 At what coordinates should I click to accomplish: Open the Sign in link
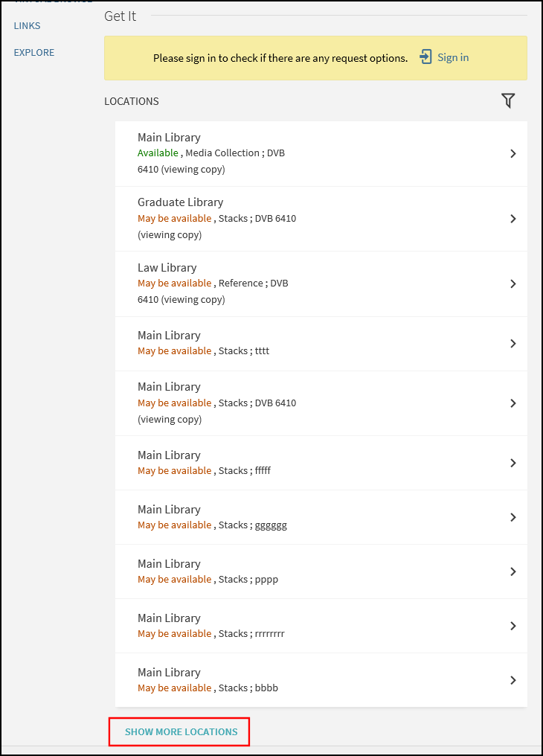click(x=452, y=57)
